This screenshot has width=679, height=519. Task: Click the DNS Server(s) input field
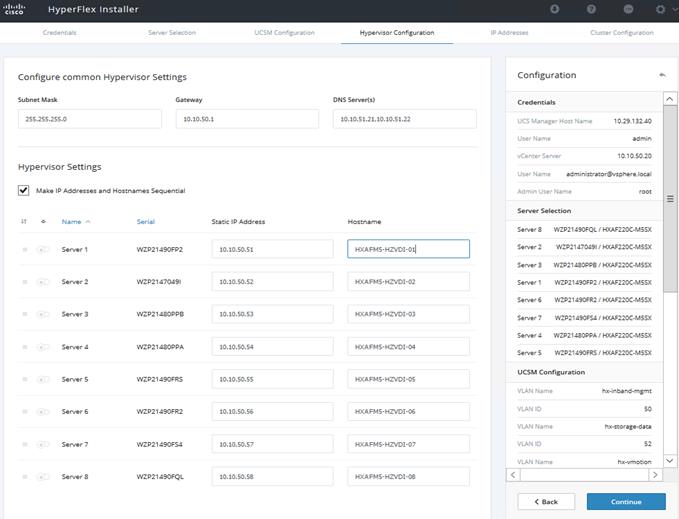coord(405,119)
